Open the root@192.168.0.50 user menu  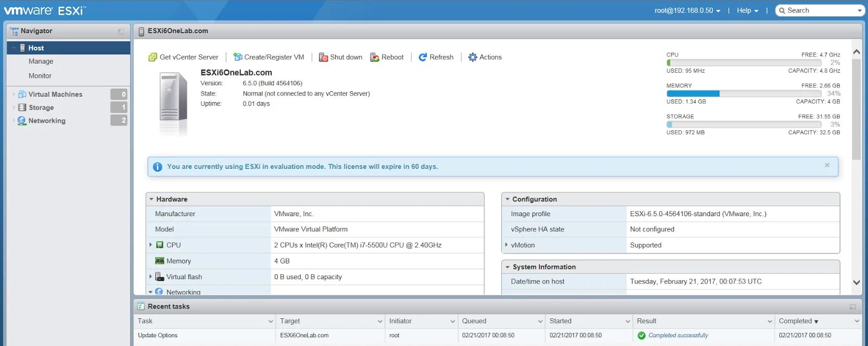(x=687, y=10)
